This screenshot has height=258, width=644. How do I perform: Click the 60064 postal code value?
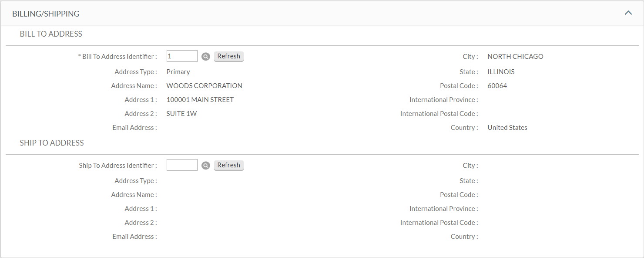click(497, 86)
